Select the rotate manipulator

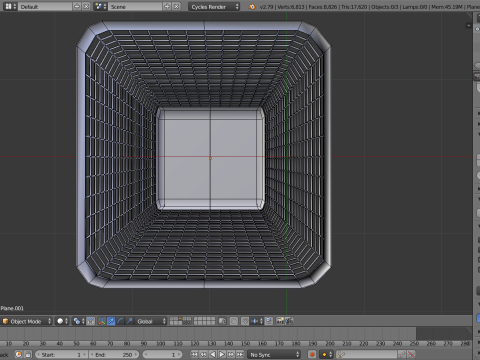click(x=120, y=321)
